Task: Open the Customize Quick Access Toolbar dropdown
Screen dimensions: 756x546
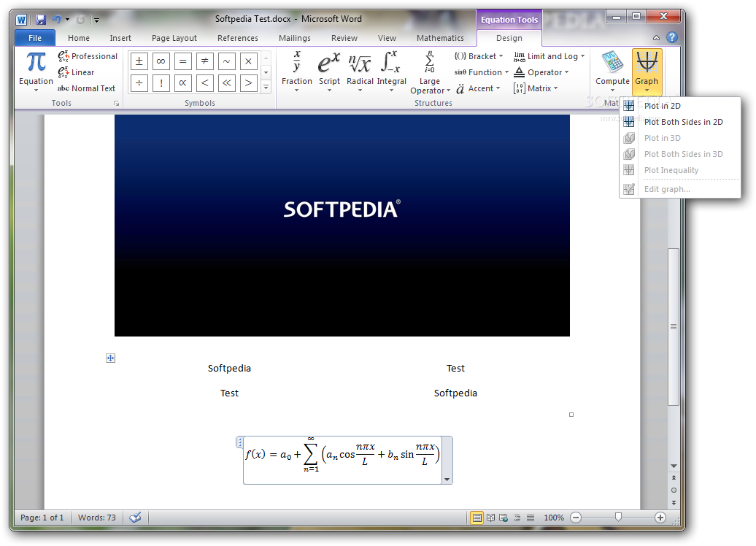Action: (96, 20)
